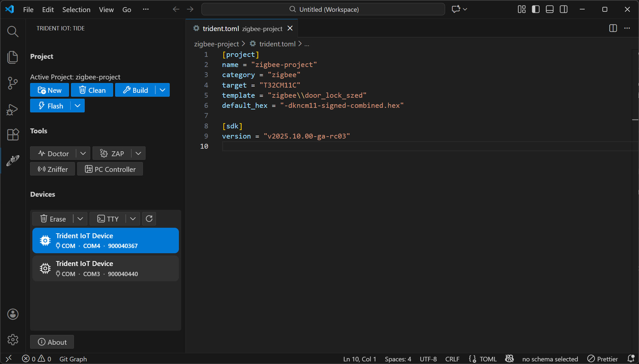Open Run and Debug view icon
Image resolution: width=639 pixels, height=364 pixels.
(13, 109)
